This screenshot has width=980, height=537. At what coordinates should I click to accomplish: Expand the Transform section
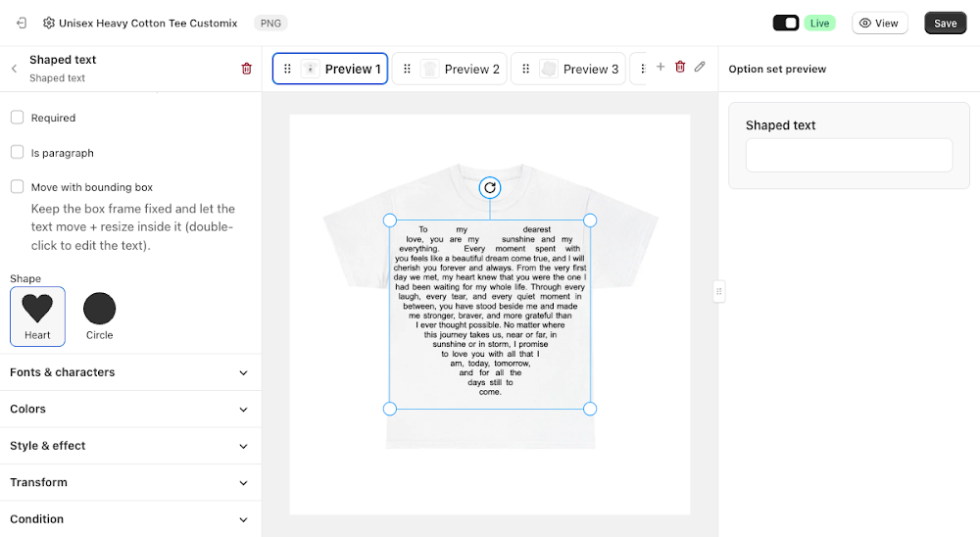[x=130, y=482]
